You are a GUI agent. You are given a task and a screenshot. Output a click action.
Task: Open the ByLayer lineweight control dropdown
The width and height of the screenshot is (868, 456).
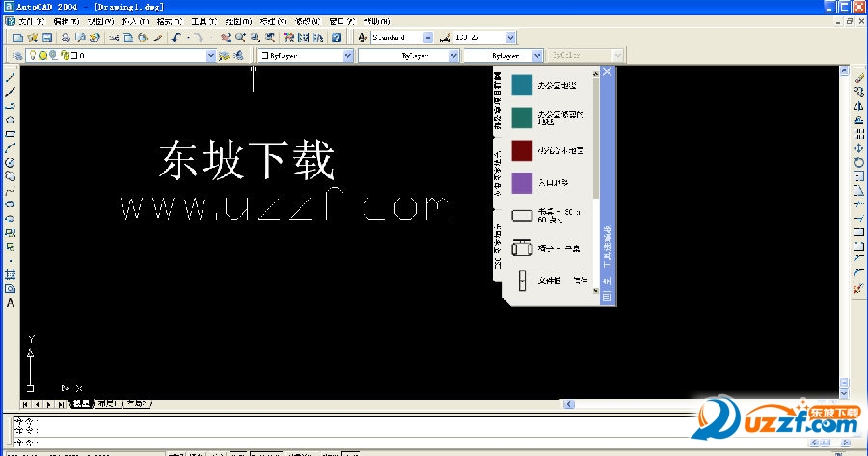pyautogui.click(x=537, y=55)
